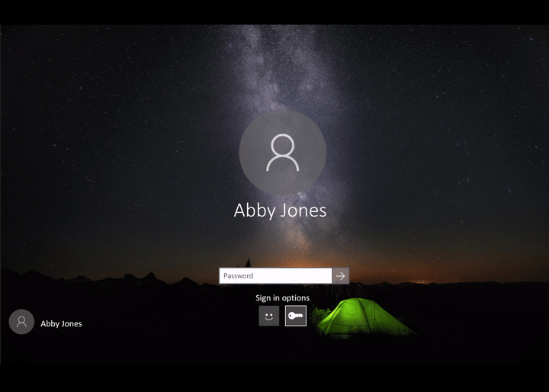This screenshot has height=392, width=549.
Task: Click the small user avatar in bottom-left corner
Action: pos(21,322)
